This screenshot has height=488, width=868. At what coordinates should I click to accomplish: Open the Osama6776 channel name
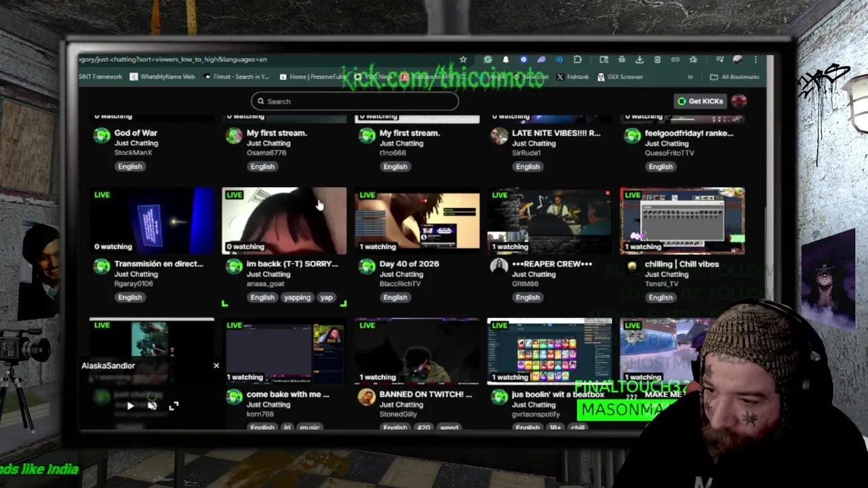click(x=267, y=152)
